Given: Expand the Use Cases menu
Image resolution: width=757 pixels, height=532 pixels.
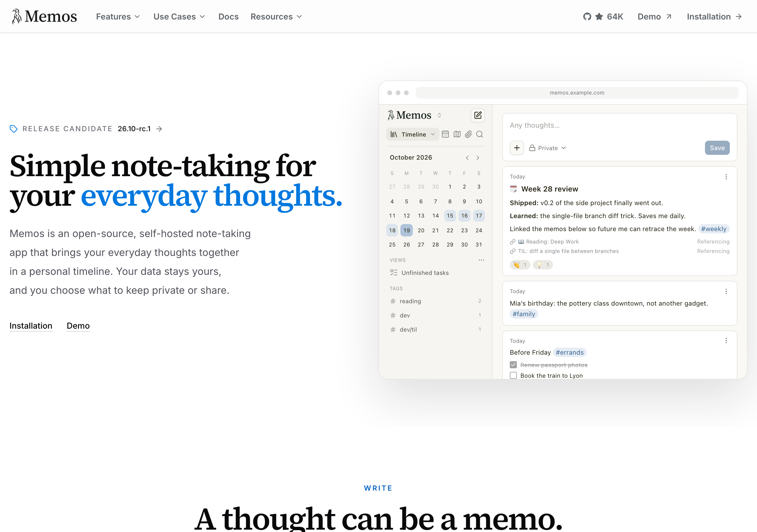Looking at the screenshot, I should (179, 17).
